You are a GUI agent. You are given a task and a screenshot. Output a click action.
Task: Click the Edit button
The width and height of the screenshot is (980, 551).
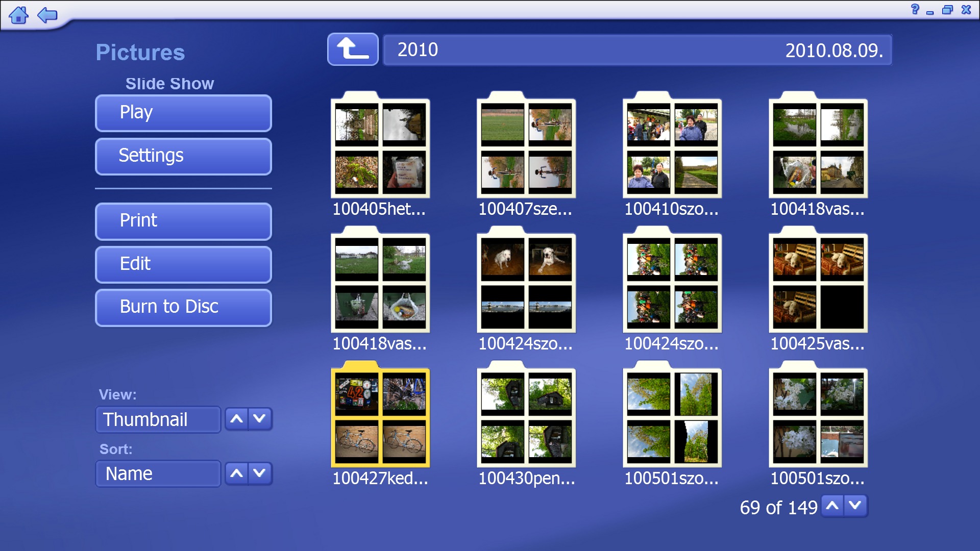[183, 264]
